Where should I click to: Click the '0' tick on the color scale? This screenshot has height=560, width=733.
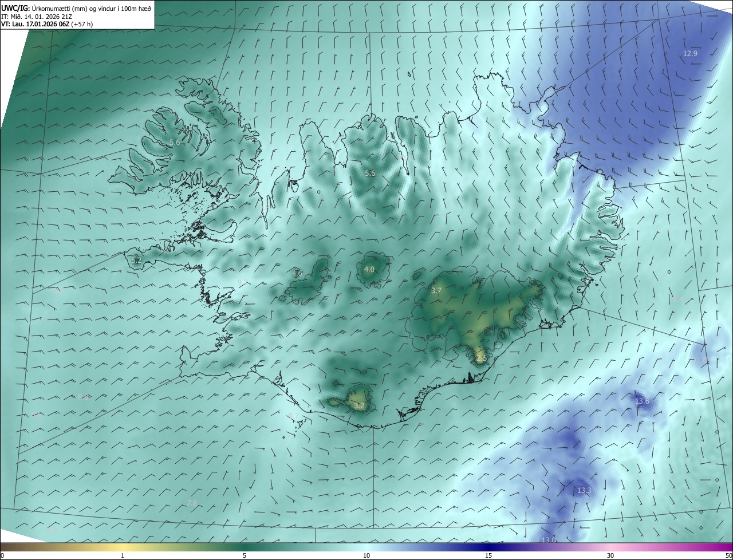tap(2, 555)
